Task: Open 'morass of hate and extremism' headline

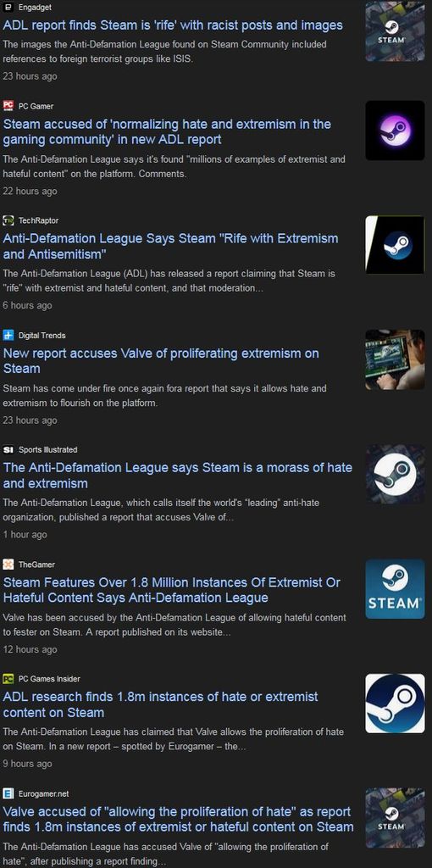Action: point(178,476)
